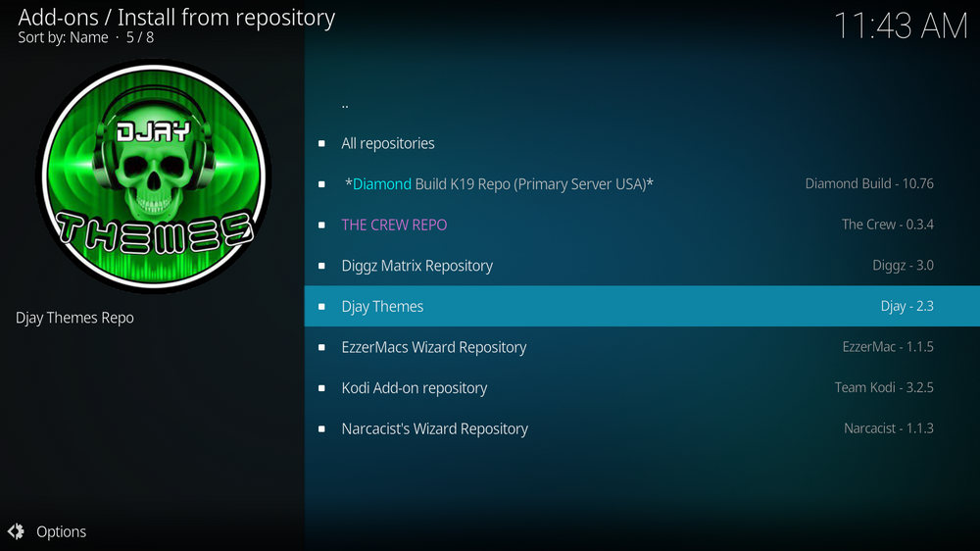Select All repositories entry
The height and width of the screenshot is (551, 980).
[x=642, y=143]
